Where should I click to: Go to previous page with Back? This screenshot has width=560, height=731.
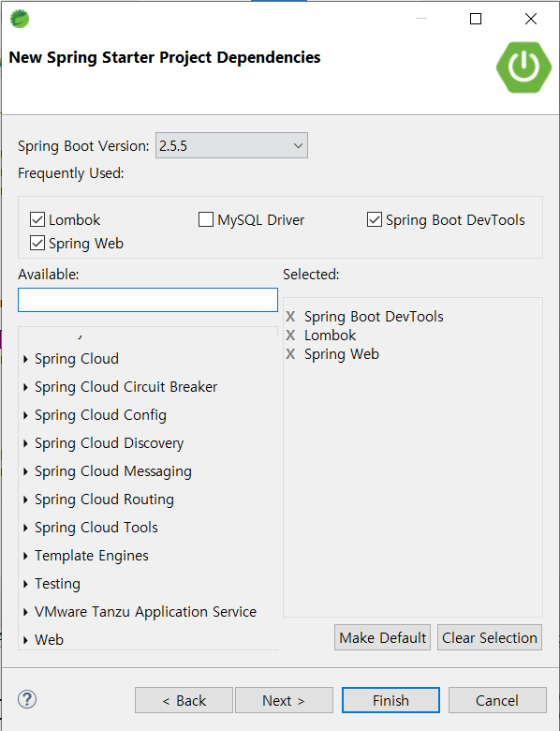click(184, 700)
